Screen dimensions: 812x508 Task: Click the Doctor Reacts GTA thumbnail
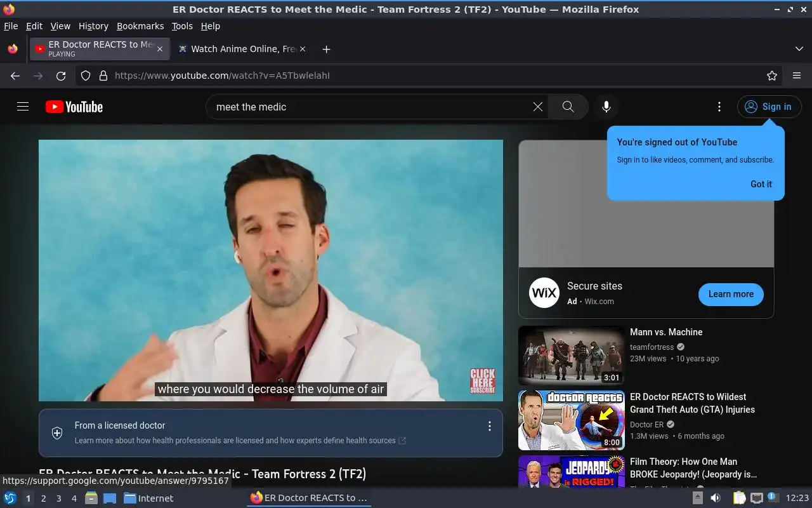pyautogui.click(x=572, y=420)
